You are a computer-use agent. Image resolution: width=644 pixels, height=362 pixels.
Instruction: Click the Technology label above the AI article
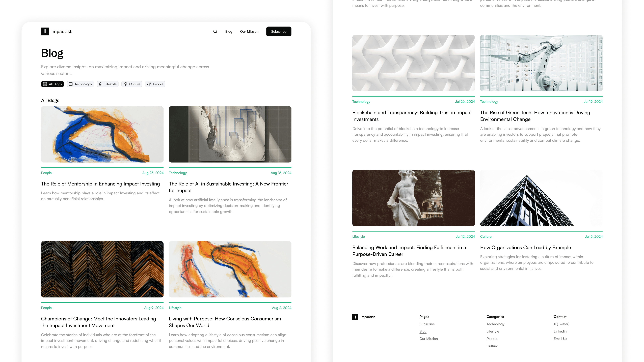pos(178,173)
